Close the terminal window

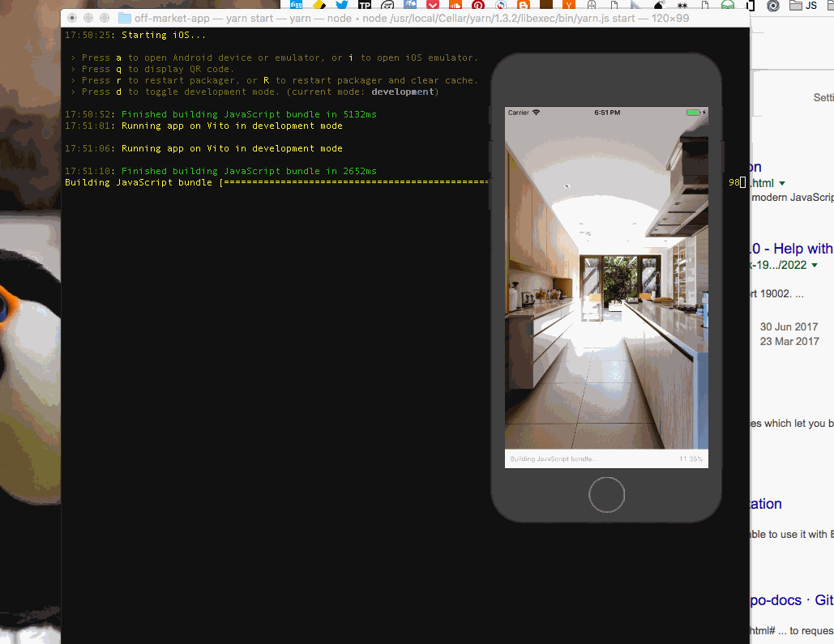pyautogui.click(x=72, y=18)
